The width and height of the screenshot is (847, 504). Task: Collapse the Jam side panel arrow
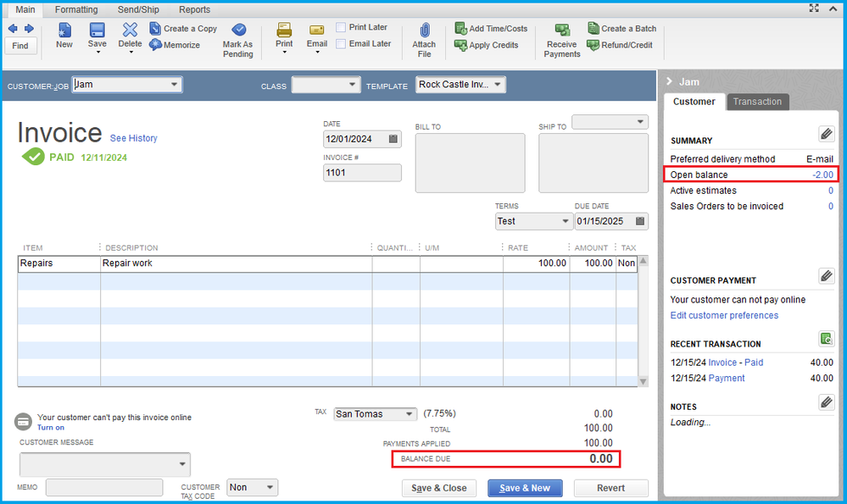coord(670,81)
